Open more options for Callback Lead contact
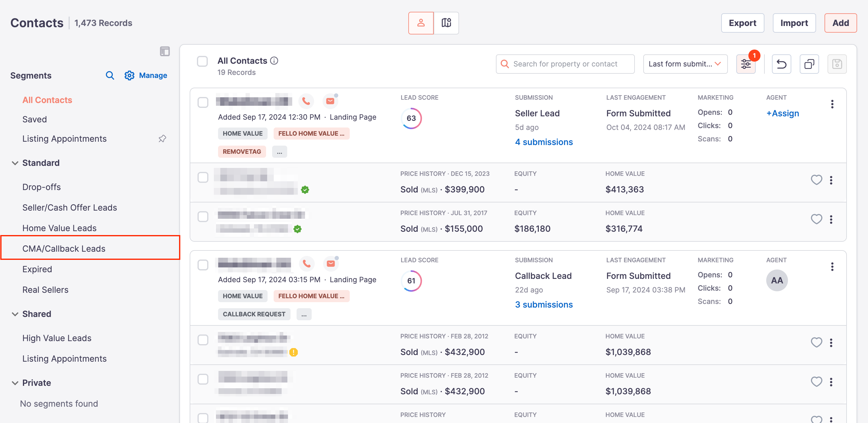 coord(832,266)
